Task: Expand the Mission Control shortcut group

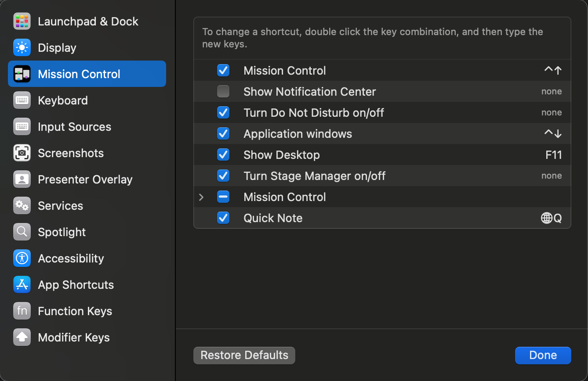Action: (x=201, y=197)
